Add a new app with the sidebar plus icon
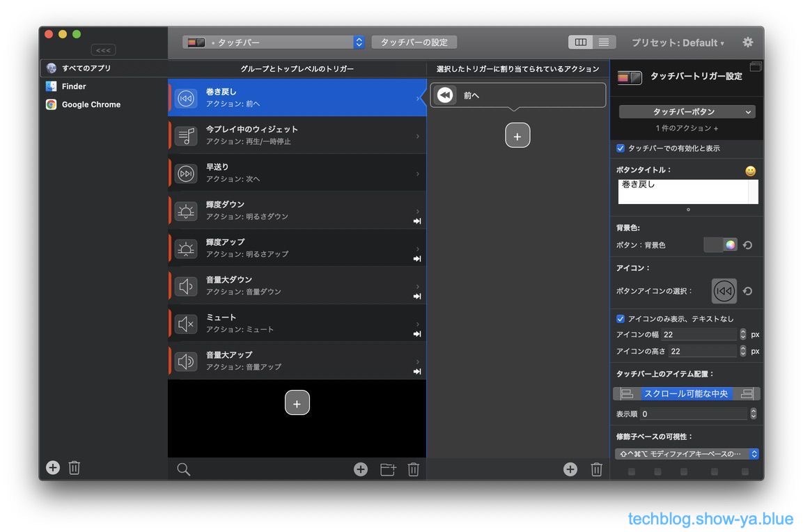 click(53, 468)
